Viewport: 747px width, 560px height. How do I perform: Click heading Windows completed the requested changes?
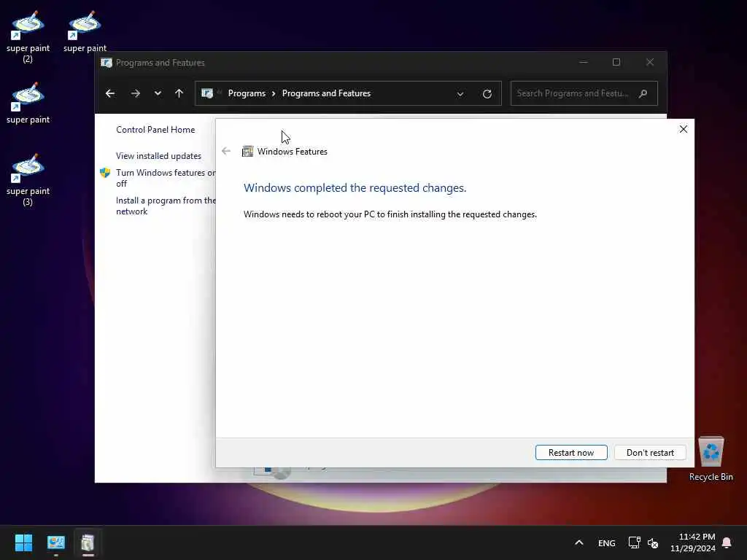[x=355, y=187]
